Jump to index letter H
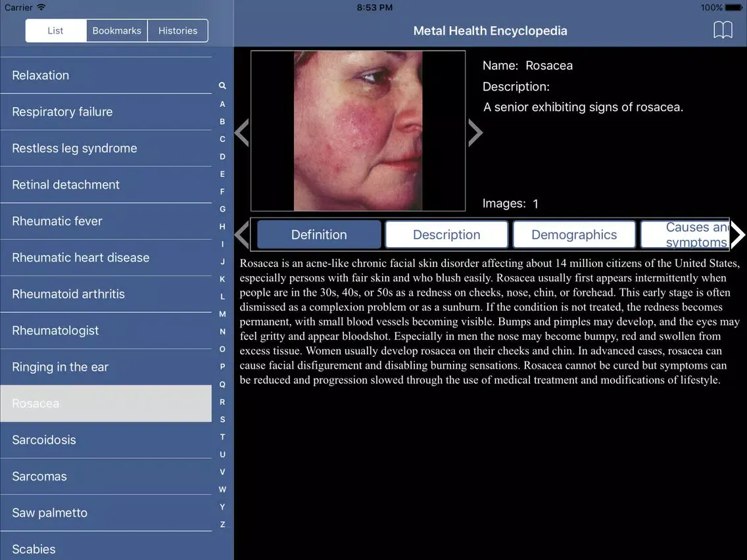Image resolution: width=747 pixels, height=560 pixels. coord(222,227)
